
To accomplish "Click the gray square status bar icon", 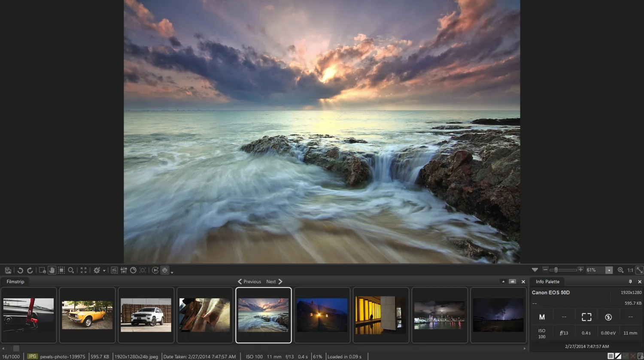I will (x=611, y=356).
